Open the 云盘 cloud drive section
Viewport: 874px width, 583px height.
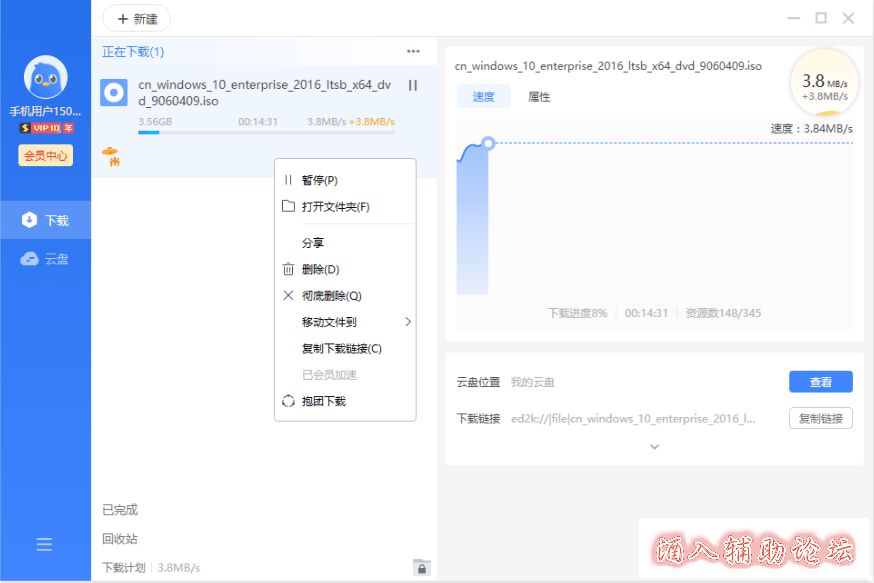[x=45, y=259]
